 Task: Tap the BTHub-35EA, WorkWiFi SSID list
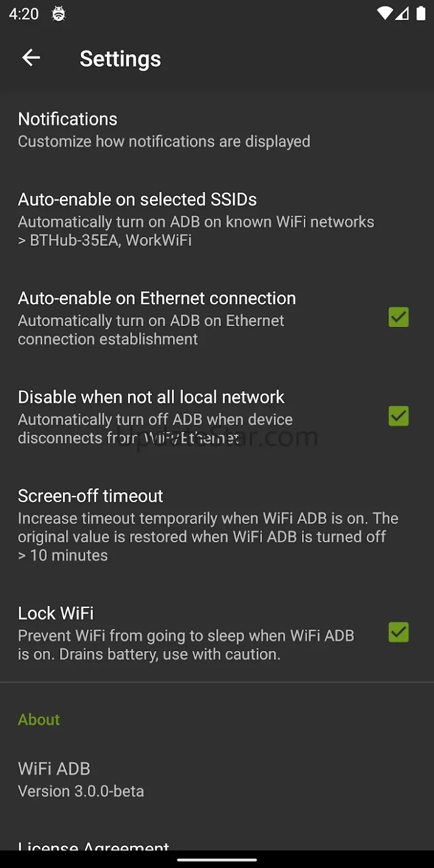(x=106, y=240)
